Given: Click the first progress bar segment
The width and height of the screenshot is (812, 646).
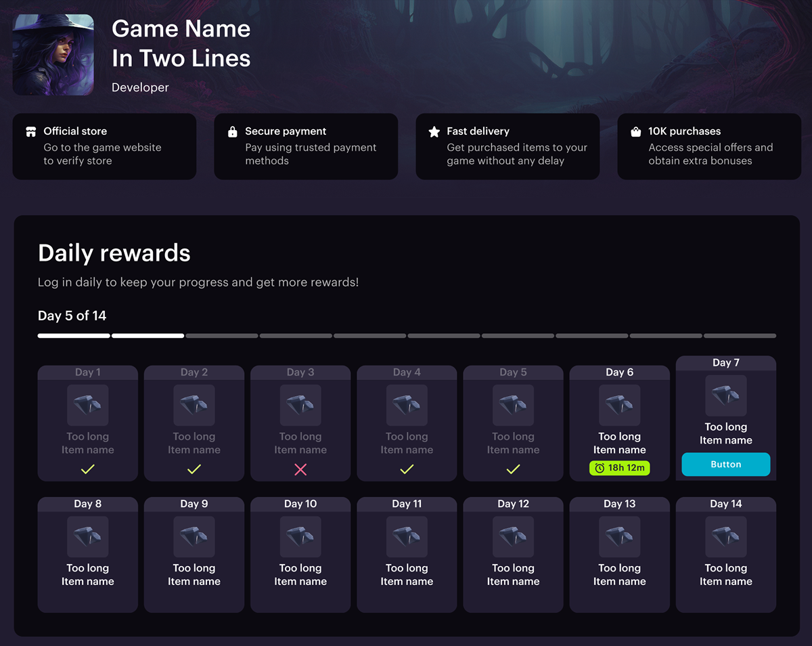Looking at the screenshot, I should click(x=74, y=335).
